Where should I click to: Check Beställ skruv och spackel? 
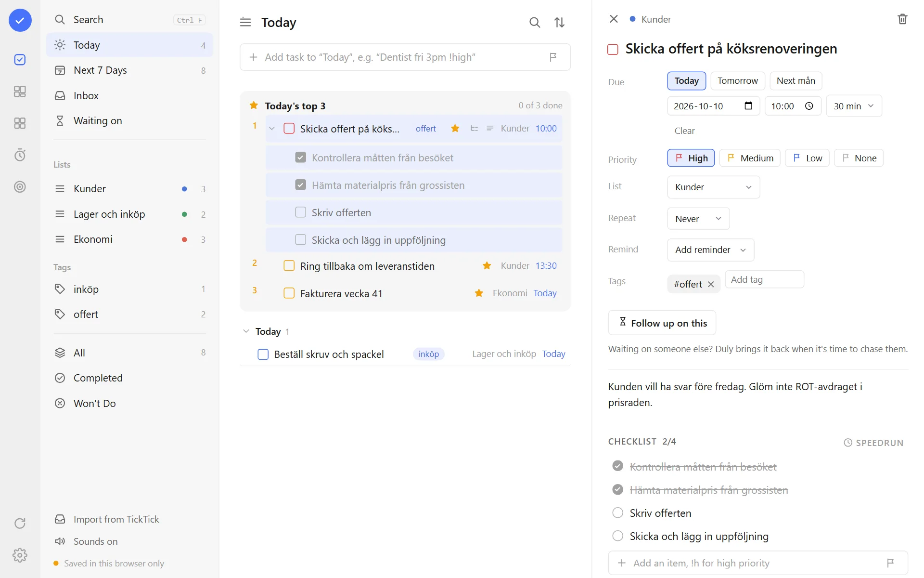coord(263,355)
